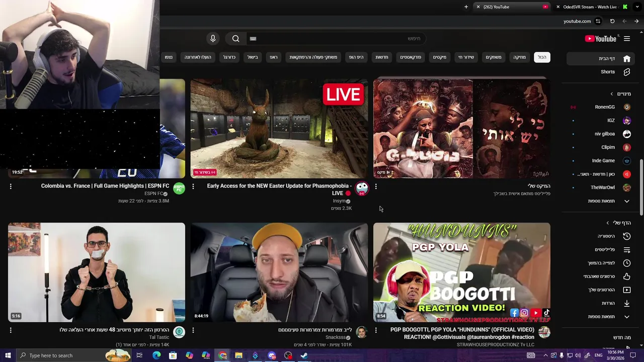The height and width of the screenshot is (362, 644).
Task: Click the browser forward arrow
Action: click(636, 21)
